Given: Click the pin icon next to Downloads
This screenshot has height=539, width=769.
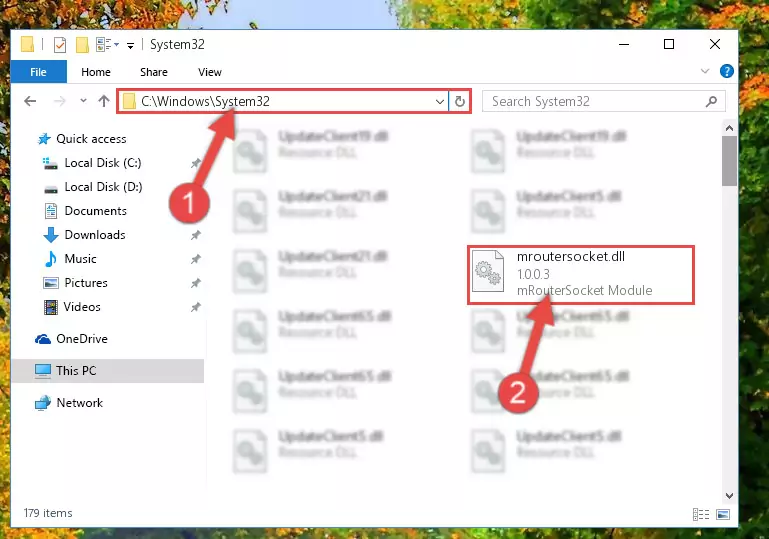Looking at the screenshot, I should 196,235.
